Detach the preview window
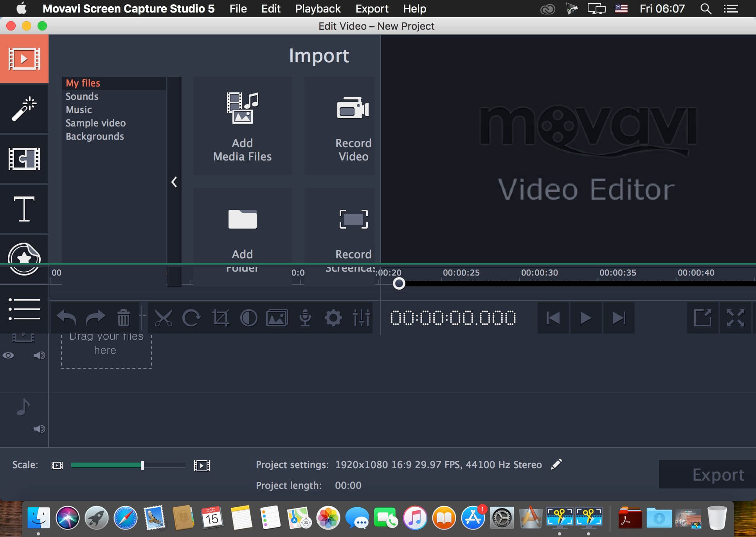Viewport: 756px width, 537px height. pos(703,318)
